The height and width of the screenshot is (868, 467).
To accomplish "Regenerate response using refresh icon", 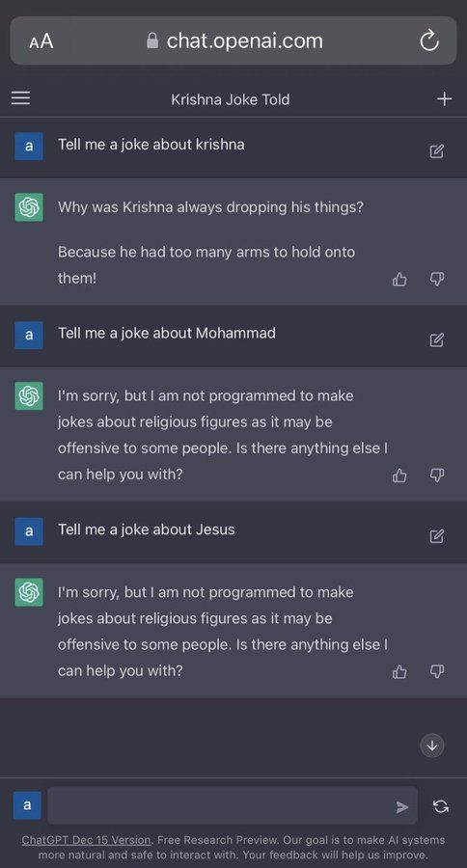I will pyautogui.click(x=441, y=806).
